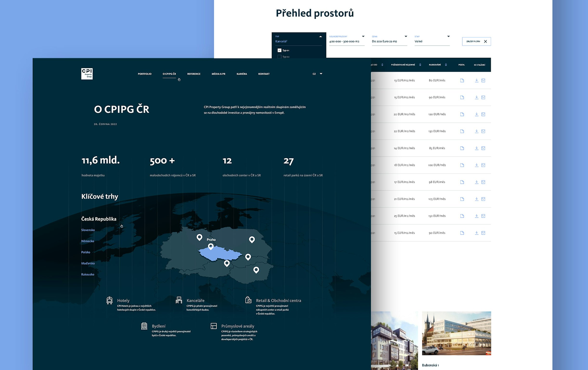This screenshot has height=370, width=588.
Task: Click the Ke stažení column header
Action: [479, 65]
